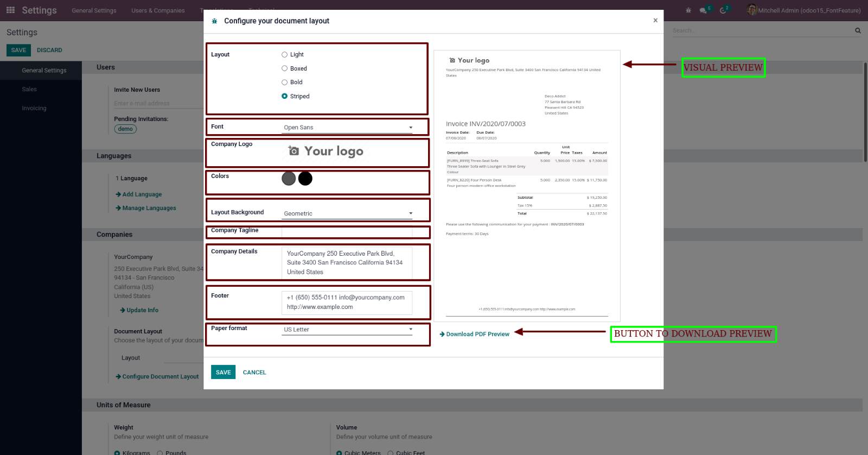Open General Settings menu in top bar

[x=94, y=10]
